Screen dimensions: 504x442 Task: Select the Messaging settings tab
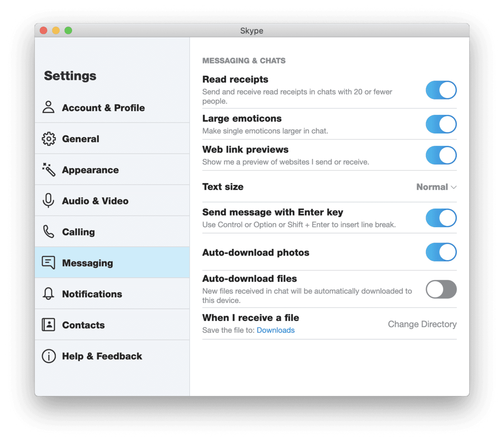pyautogui.click(x=112, y=262)
